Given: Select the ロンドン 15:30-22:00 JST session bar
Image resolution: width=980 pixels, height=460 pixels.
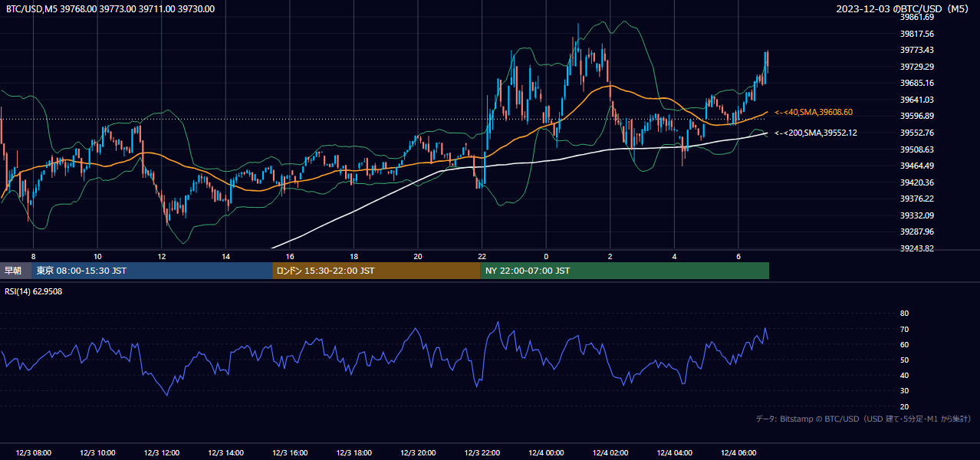Looking at the screenshot, I should coord(377,271).
